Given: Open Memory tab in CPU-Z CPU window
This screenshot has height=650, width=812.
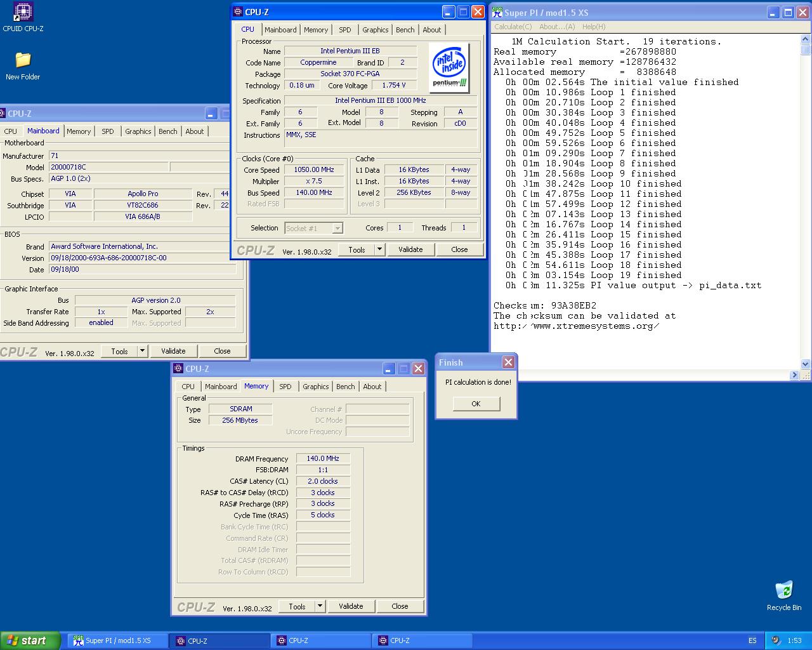Looking at the screenshot, I should tap(316, 30).
